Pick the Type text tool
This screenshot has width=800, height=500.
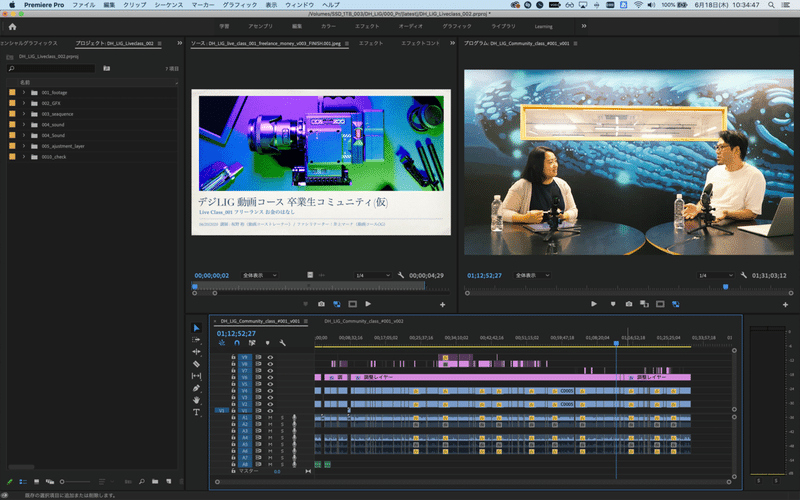click(x=196, y=412)
